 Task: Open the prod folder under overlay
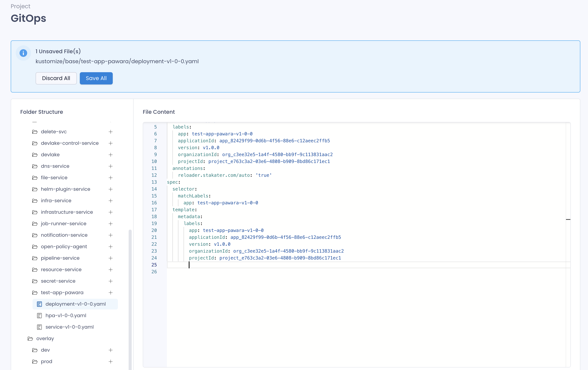[x=42, y=361]
